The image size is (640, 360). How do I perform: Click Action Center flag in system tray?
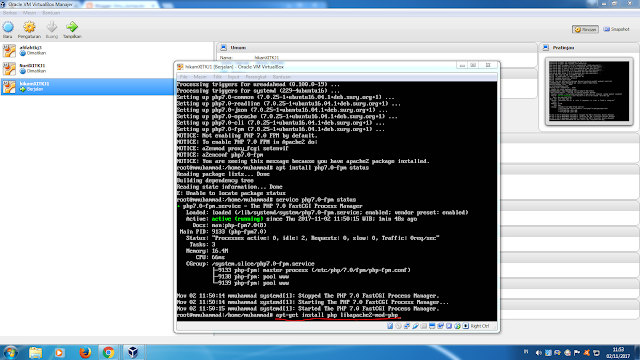[x=577, y=353]
